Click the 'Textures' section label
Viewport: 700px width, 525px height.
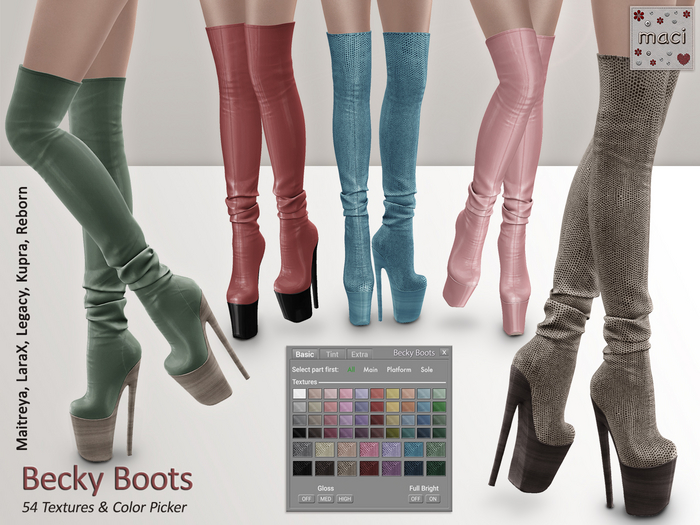304,382
